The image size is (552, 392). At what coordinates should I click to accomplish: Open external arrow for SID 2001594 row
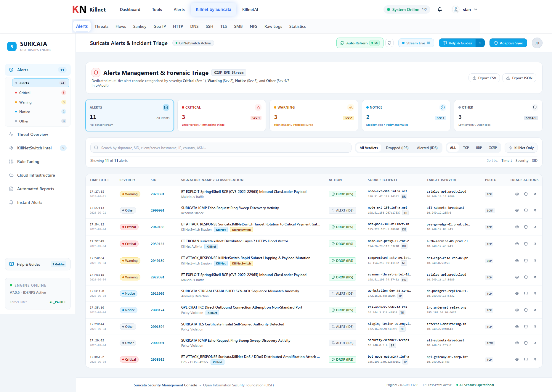pyautogui.click(x=535, y=327)
